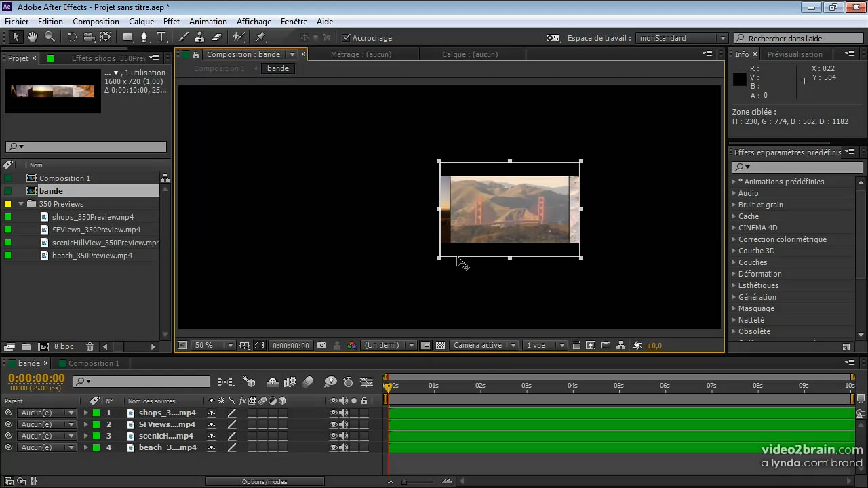The width and height of the screenshot is (868, 488).
Task: Select the Zoom magnifier tool
Action: [x=50, y=37]
